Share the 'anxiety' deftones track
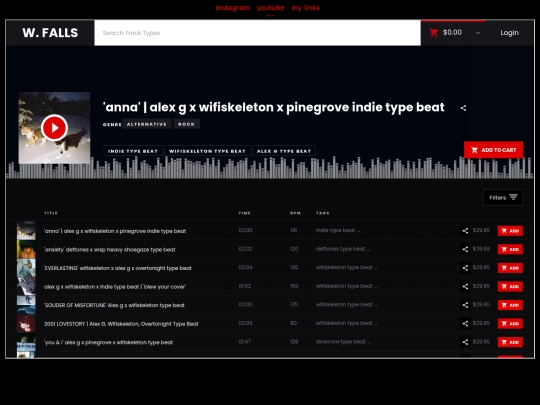This screenshot has height=405, width=540. (465, 249)
